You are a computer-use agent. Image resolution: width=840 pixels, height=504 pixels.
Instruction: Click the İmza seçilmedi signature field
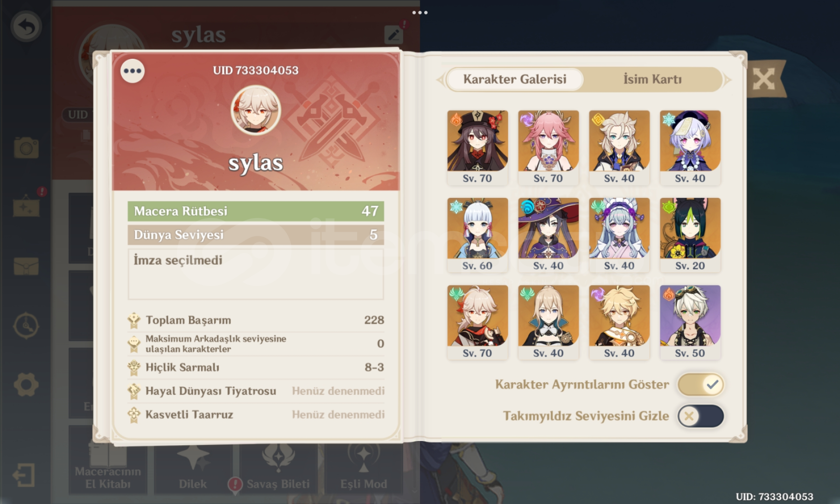pyautogui.click(x=256, y=274)
